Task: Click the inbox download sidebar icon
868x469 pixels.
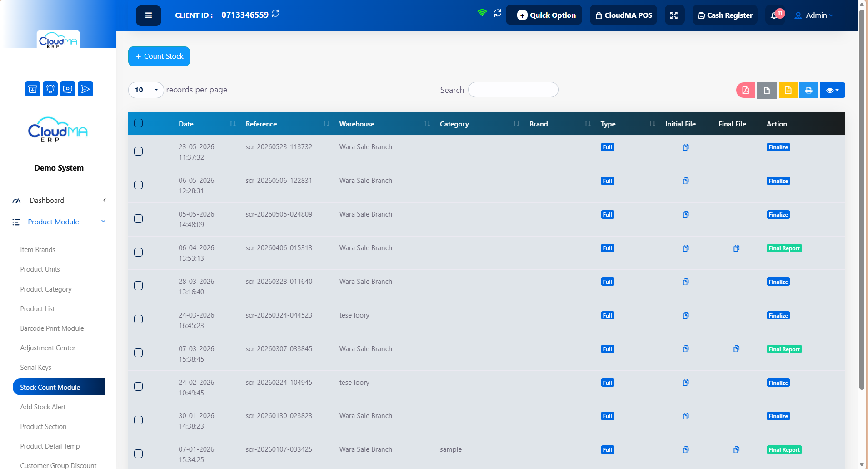Action: pos(33,89)
